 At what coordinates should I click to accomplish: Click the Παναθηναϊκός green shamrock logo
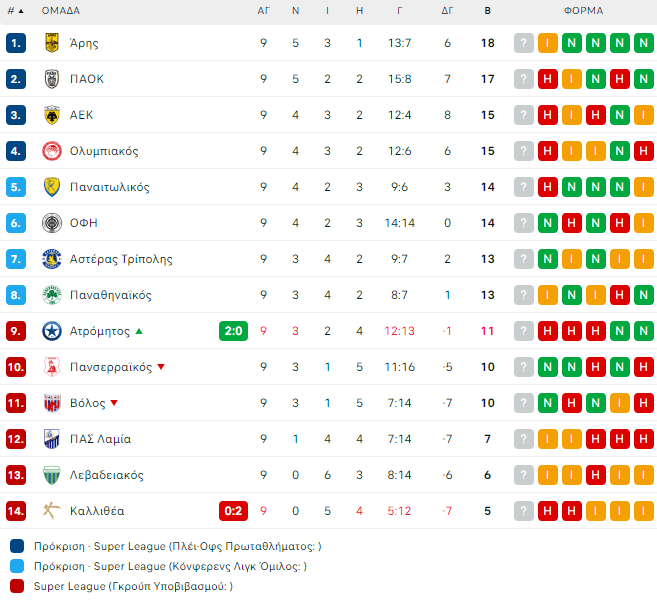[x=52, y=295]
